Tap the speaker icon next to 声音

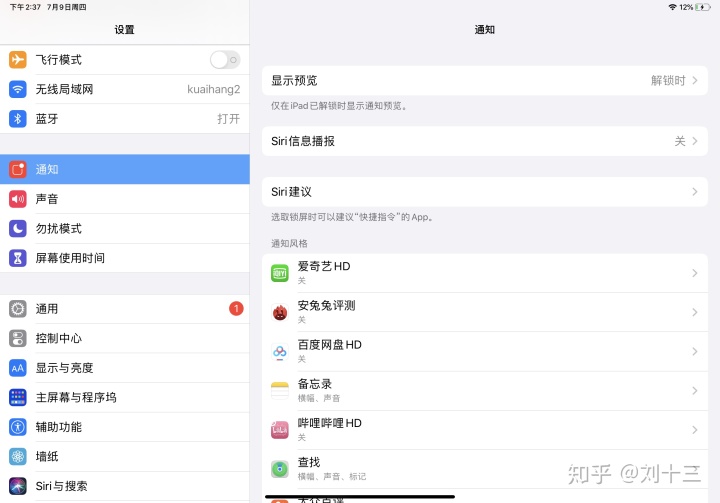click(17, 199)
